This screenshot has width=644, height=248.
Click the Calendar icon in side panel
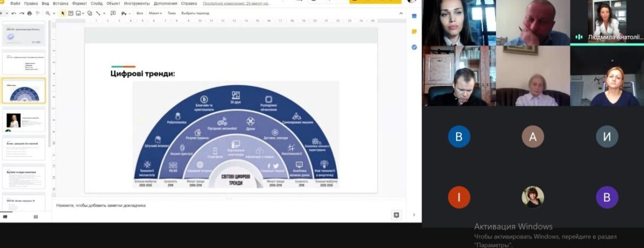[x=414, y=16]
